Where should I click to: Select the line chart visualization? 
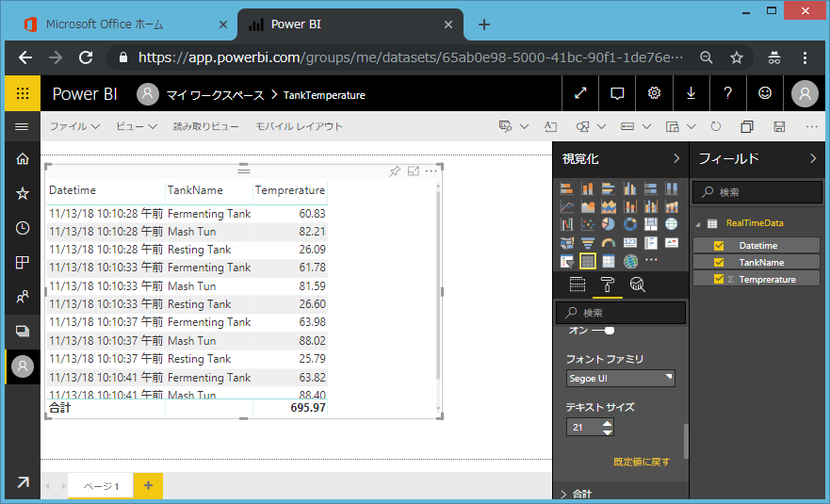pyautogui.click(x=567, y=206)
